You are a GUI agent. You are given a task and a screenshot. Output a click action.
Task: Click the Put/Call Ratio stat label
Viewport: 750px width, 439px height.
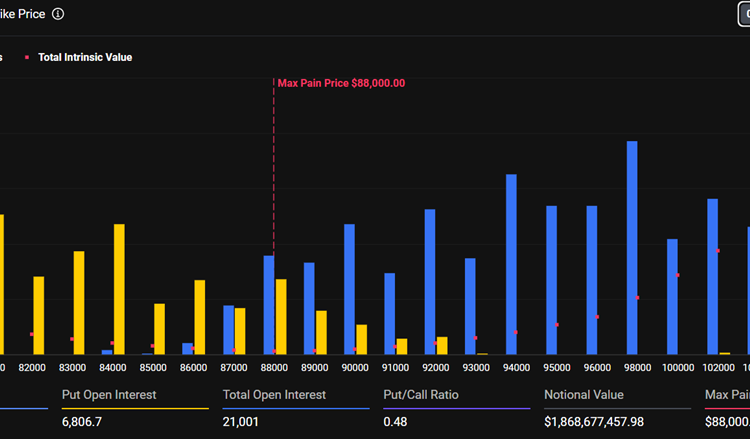coord(421,395)
